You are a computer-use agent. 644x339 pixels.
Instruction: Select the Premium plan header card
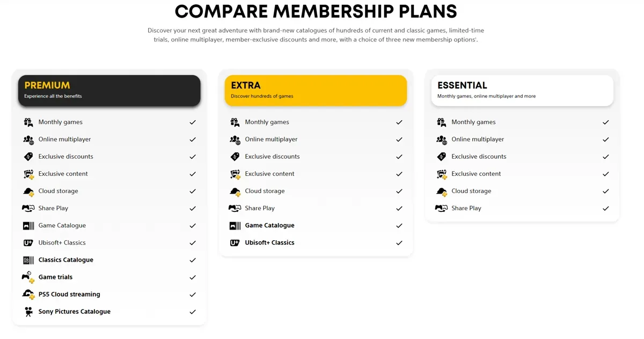[109, 90]
